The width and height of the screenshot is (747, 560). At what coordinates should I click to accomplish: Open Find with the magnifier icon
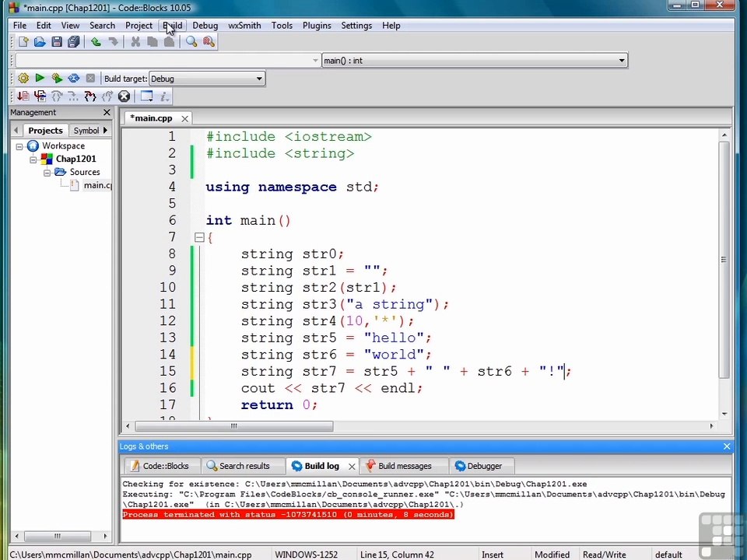pyautogui.click(x=191, y=42)
